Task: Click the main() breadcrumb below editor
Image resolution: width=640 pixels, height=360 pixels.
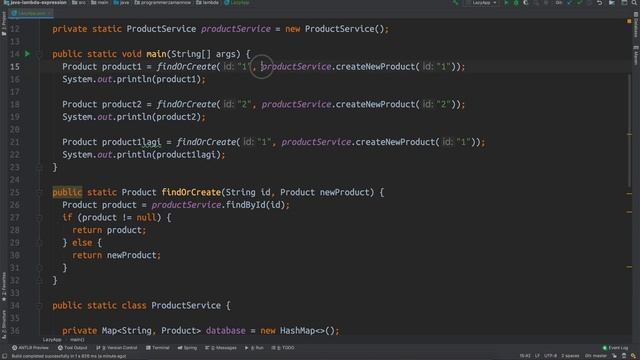Action: pos(77,340)
